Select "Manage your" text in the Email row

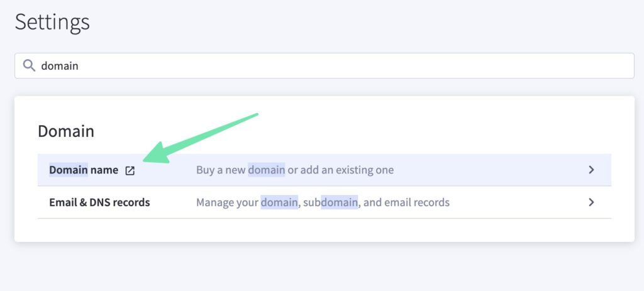227,202
